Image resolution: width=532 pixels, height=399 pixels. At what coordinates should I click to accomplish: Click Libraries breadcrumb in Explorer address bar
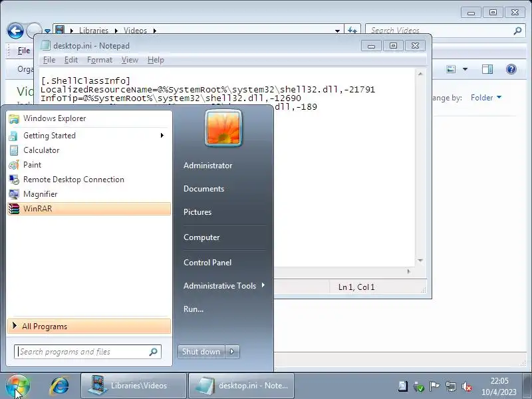pyautogui.click(x=94, y=31)
